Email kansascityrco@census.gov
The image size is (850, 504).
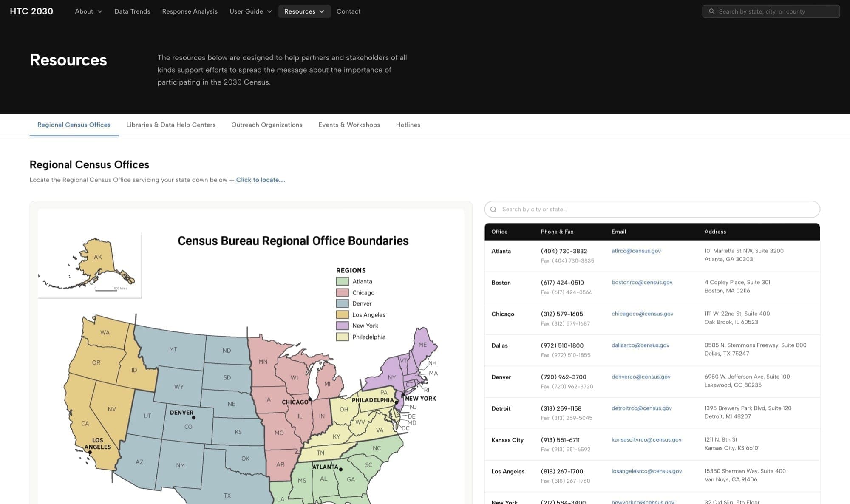646,439
